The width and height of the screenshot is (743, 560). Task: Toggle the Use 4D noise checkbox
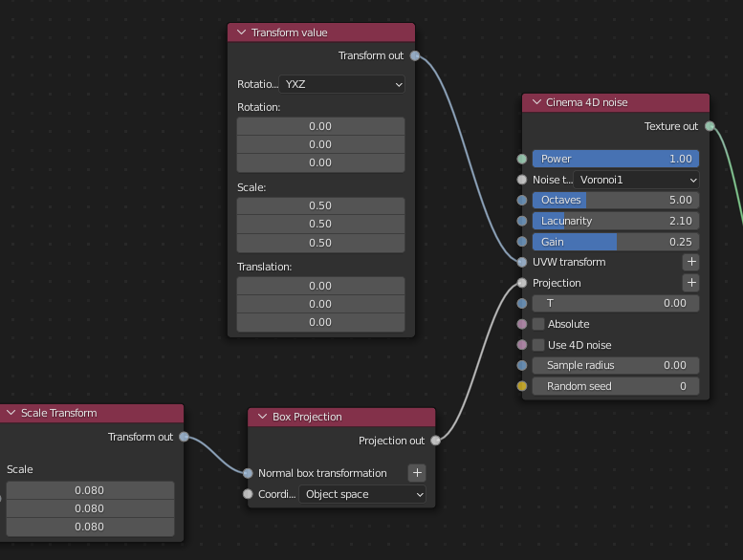(539, 345)
